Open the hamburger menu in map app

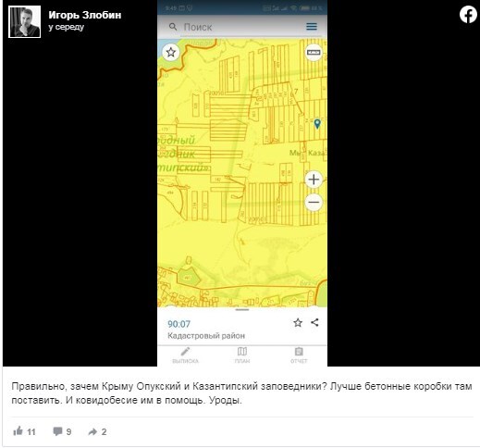312,27
